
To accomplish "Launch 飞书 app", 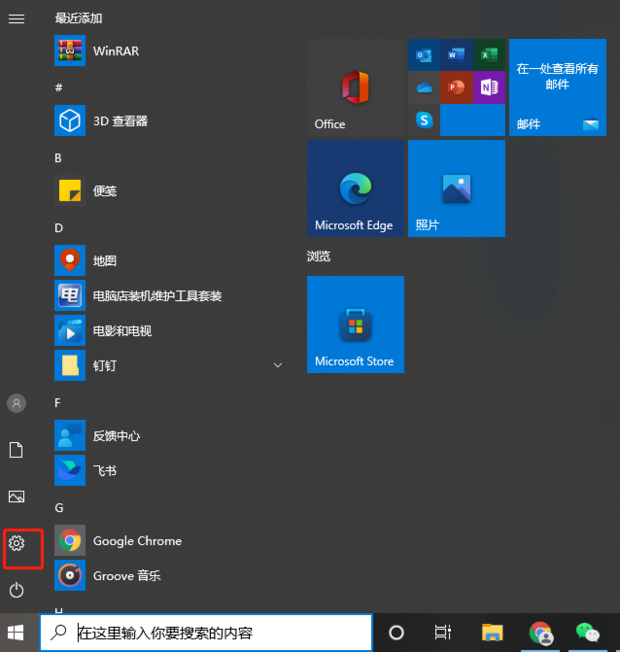I will [170, 470].
